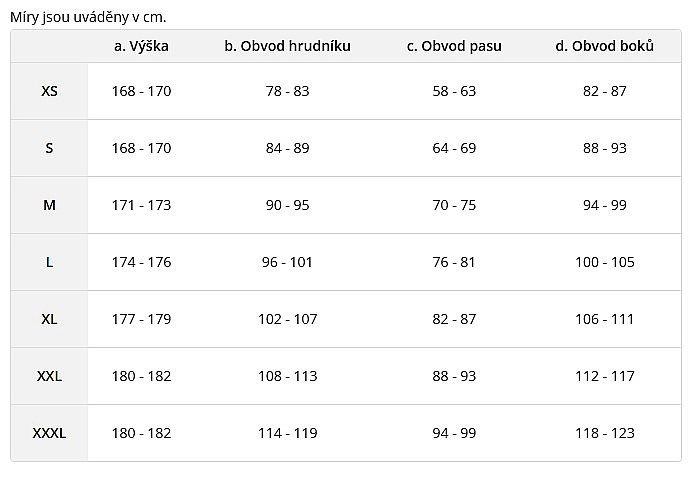The height and width of the screenshot is (479, 693).
Task: Click the 'c. Obvod pasu' column header
Action: [x=454, y=46]
